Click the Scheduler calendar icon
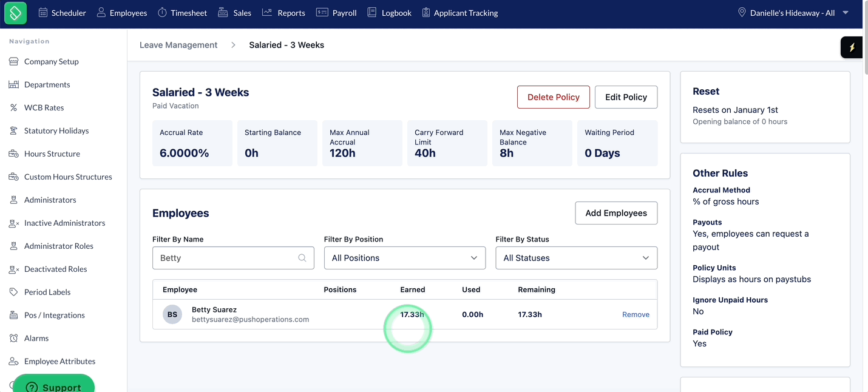Viewport: 868px width, 392px height. coord(43,13)
